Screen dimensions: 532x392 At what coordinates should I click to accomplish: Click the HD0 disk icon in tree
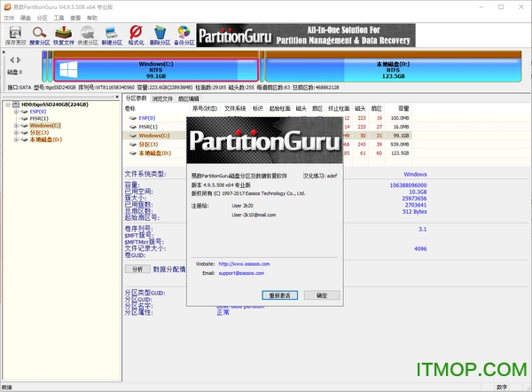(16, 105)
